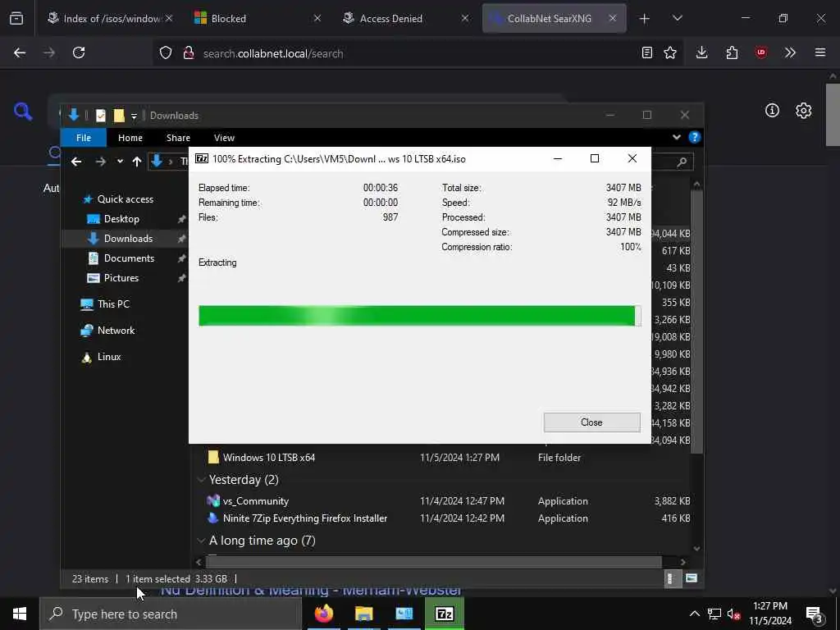Show hidden system tray icons
Image resolution: width=840 pixels, height=630 pixels.
[694, 614]
